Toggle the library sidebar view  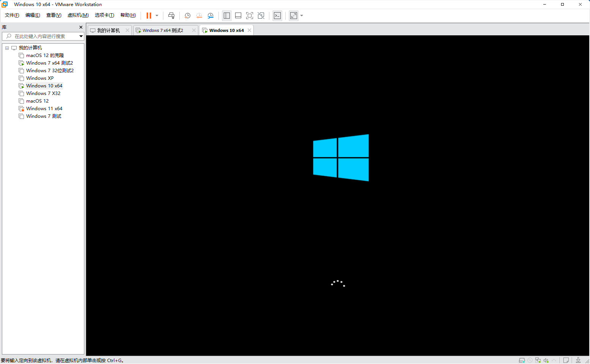227,16
